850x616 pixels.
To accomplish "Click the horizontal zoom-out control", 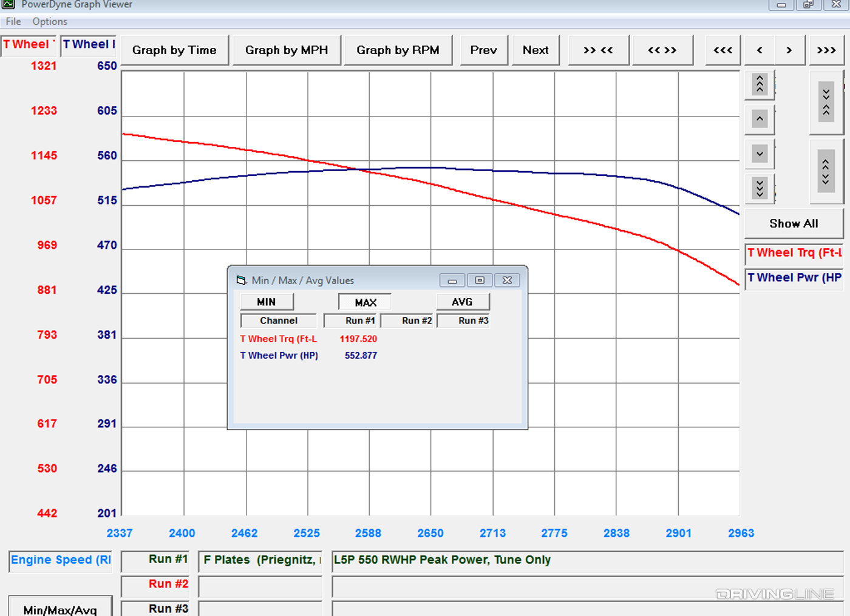I will pyautogui.click(x=662, y=50).
